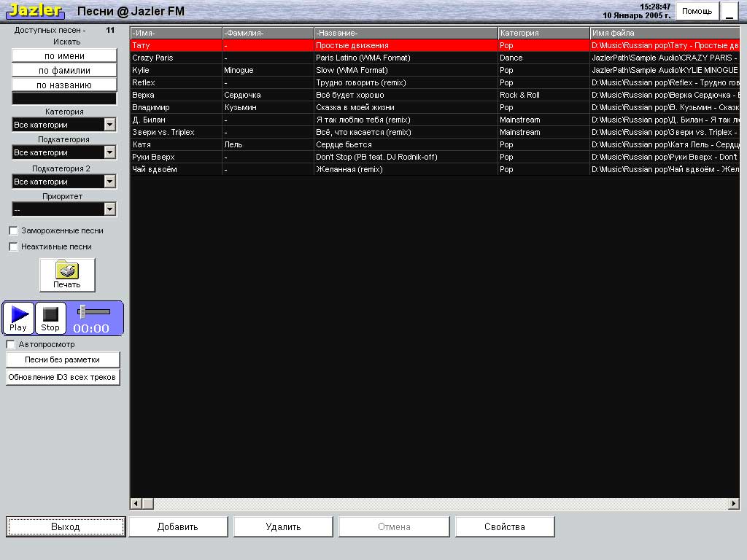Enable Замороженные песни checkbox
The height and width of the screenshot is (560, 747).
coord(13,230)
